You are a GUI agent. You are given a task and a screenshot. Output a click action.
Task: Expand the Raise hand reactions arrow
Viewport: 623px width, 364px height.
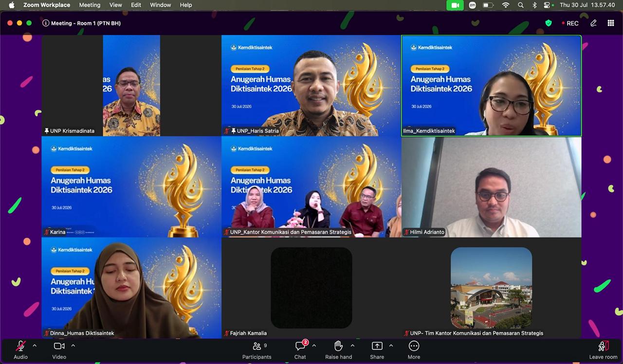352,346
